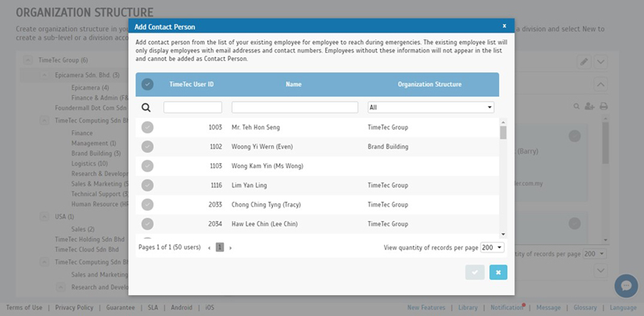Confirm selection with the checkmark button
The width and height of the screenshot is (644, 316).
click(475, 272)
